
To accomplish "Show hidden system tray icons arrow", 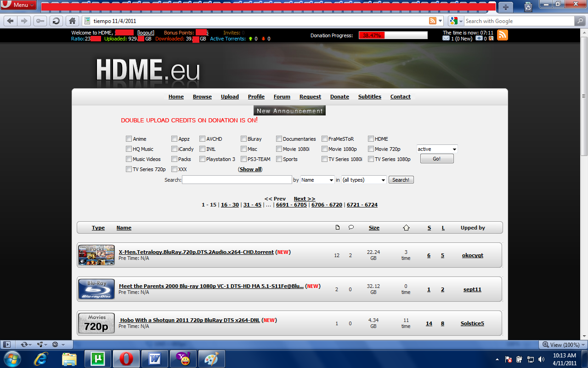I will tap(498, 359).
